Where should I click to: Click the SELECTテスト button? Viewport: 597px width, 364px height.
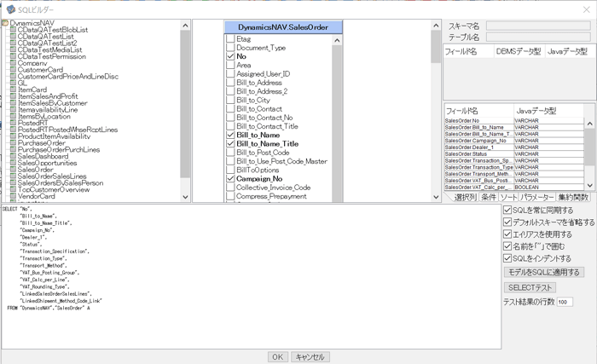pyautogui.click(x=530, y=287)
